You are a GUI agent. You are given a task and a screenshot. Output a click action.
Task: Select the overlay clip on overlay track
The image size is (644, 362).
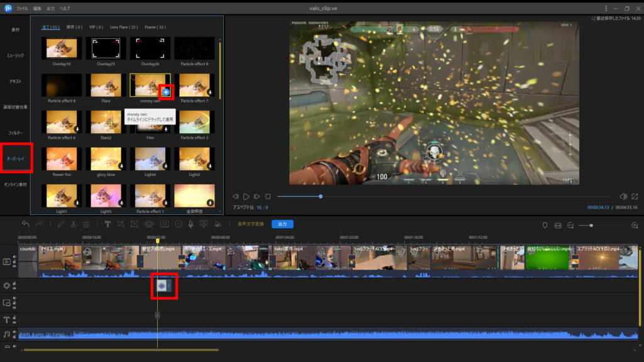[164, 286]
